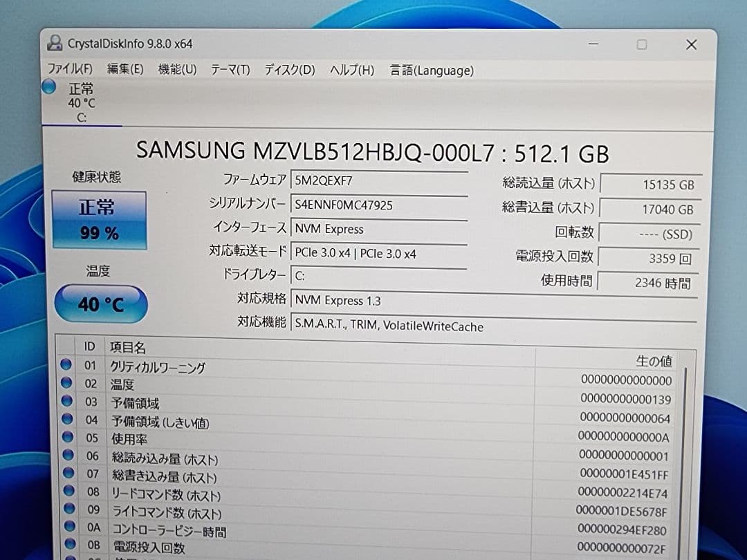Click the transfer mode field PCIe 3.0 x4
The image size is (747, 560).
click(x=379, y=253)
